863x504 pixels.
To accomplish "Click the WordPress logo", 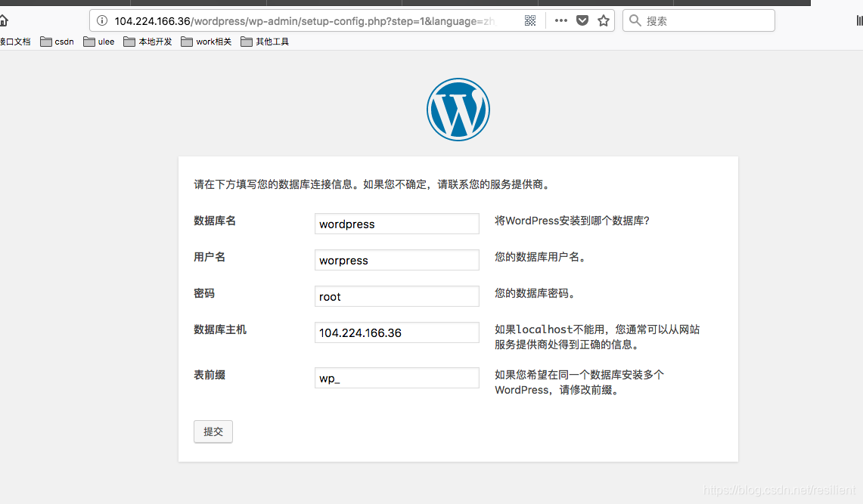I will 458,110.
